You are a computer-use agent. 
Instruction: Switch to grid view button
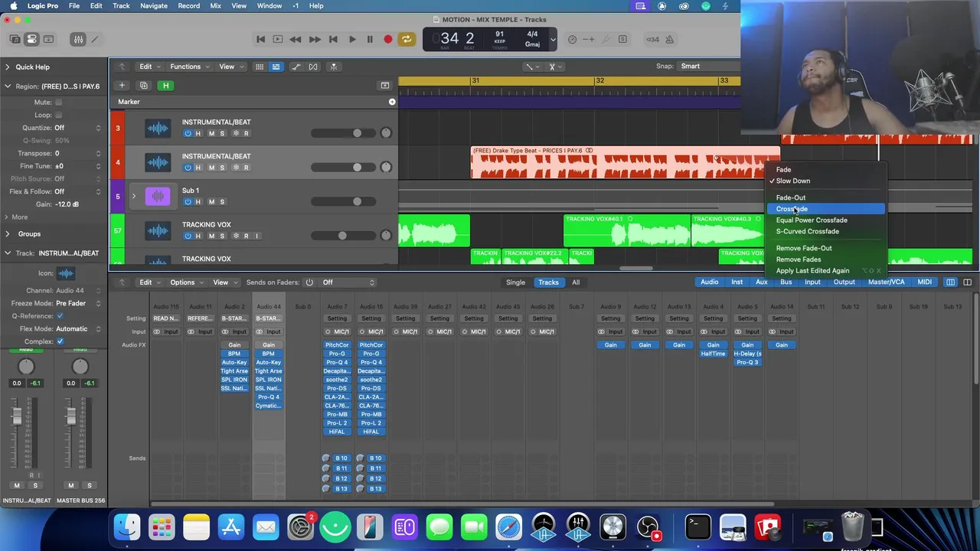pos(260,67)
